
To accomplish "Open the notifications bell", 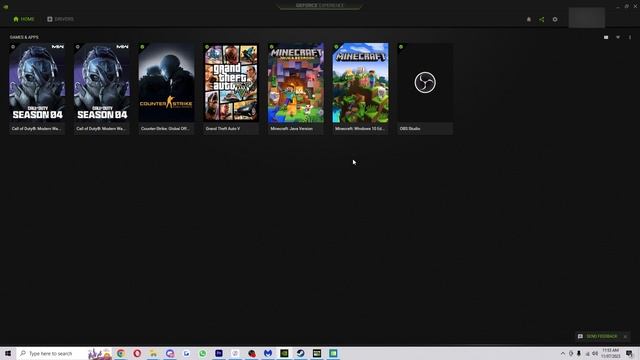I will coord(529,19).
